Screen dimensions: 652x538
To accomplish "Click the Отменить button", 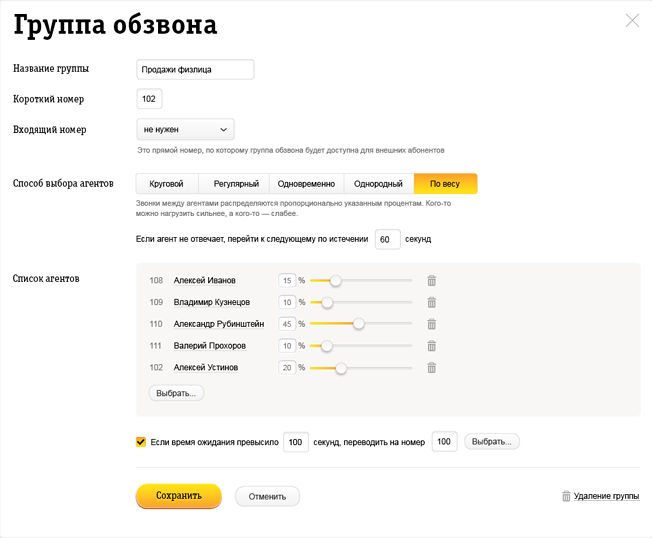I will [267, 496].
